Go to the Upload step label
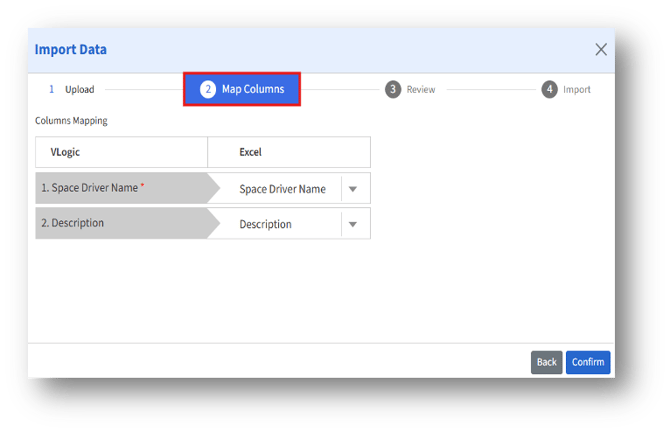 tap(80, 89)
